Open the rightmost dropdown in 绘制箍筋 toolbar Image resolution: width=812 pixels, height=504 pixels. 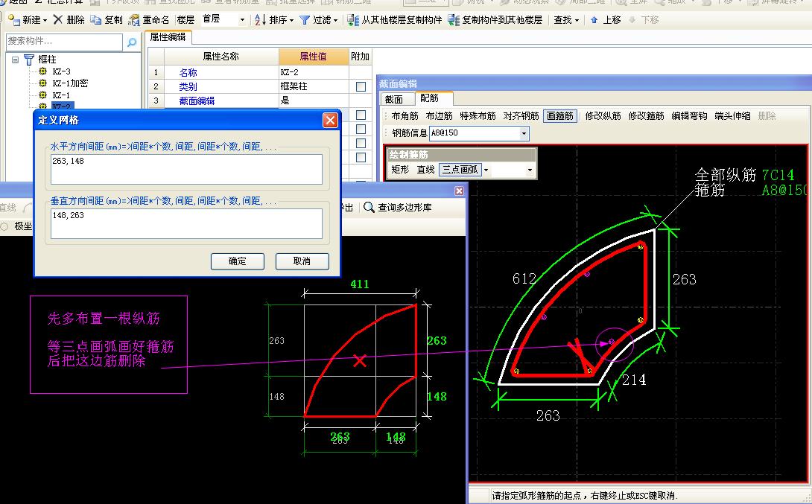[530, 170]
